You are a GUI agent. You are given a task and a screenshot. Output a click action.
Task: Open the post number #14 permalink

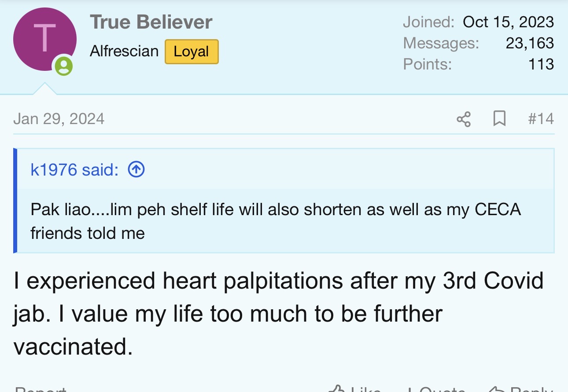[541, 119]
